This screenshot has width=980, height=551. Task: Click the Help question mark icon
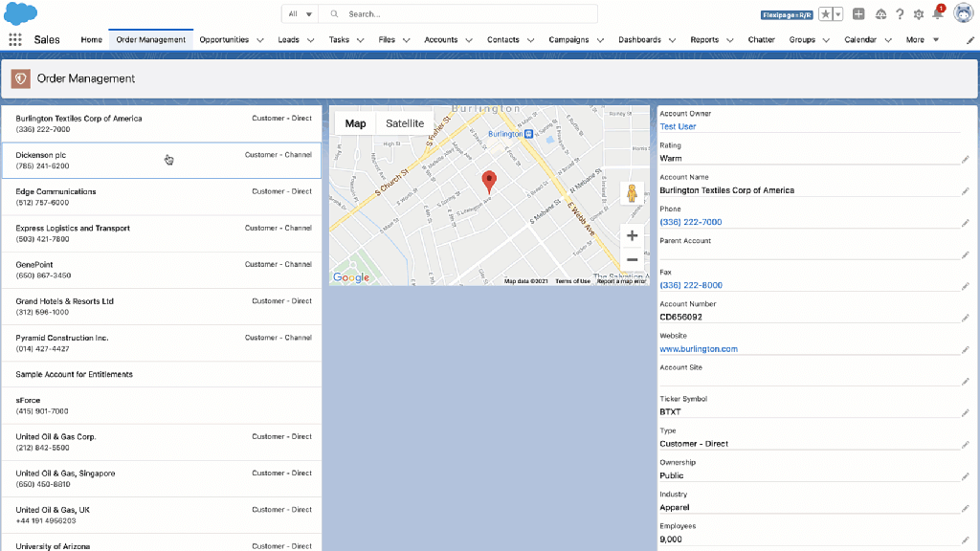(900, 14)
